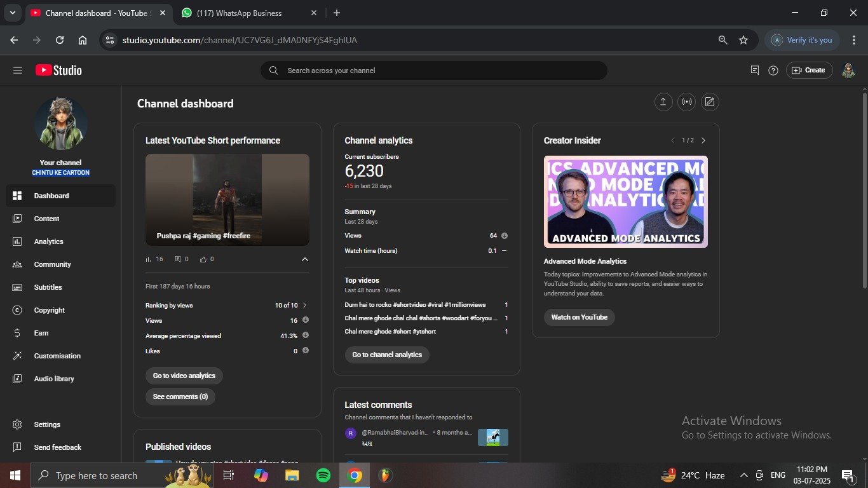Open Spotify from the taskbar
The height and width of the screenshot is (488, 868).
(x=323, y=475)
